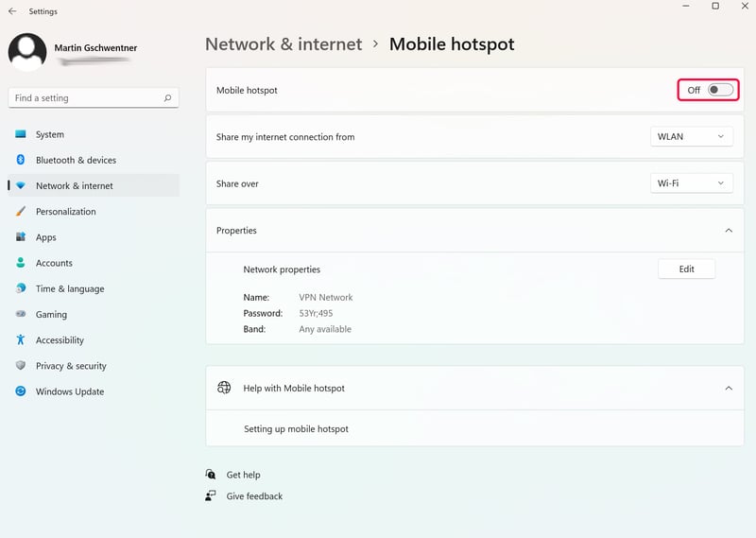Collapse the Properties section

coord(729,230)
